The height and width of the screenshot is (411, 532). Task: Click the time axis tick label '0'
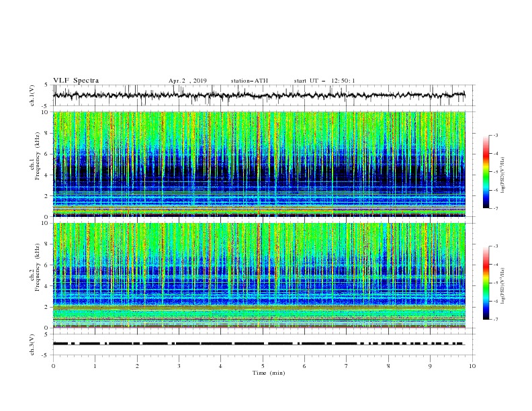[53, 366]
